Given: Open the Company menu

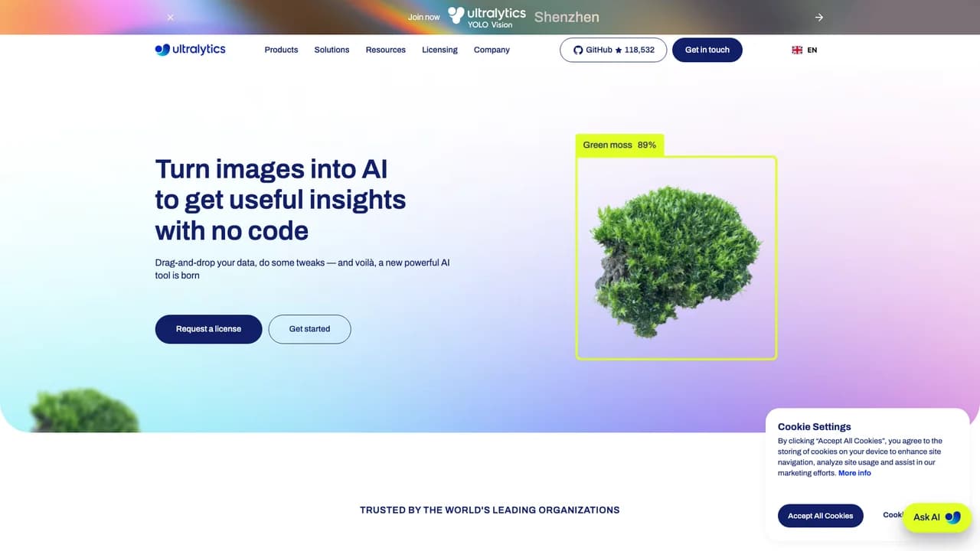Looking at the screenshot, I should [492, 50].
